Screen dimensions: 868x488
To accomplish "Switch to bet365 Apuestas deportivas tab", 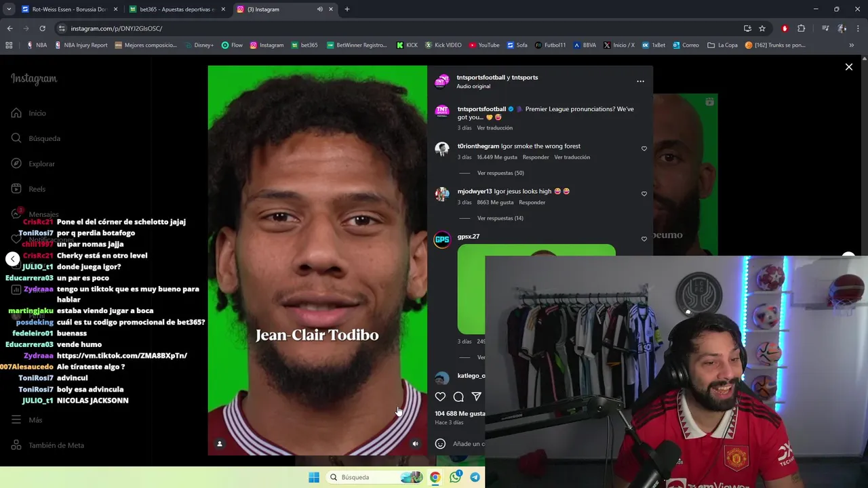I will 177,9.
